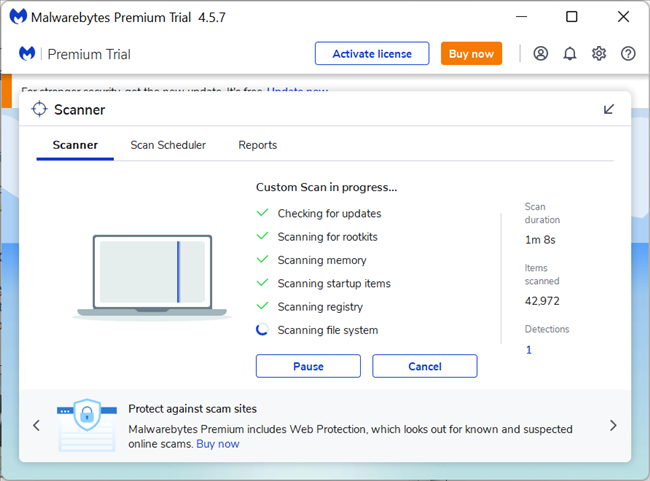This screenshot has height=481, width=650.
Task: Switch to the Scan Scheduler tab
Action: coord(168,145)
